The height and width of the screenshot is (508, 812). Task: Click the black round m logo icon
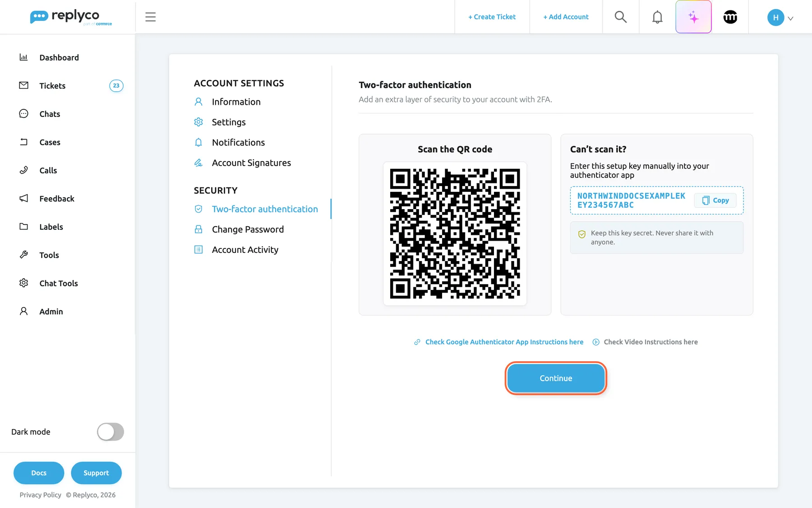730,17
